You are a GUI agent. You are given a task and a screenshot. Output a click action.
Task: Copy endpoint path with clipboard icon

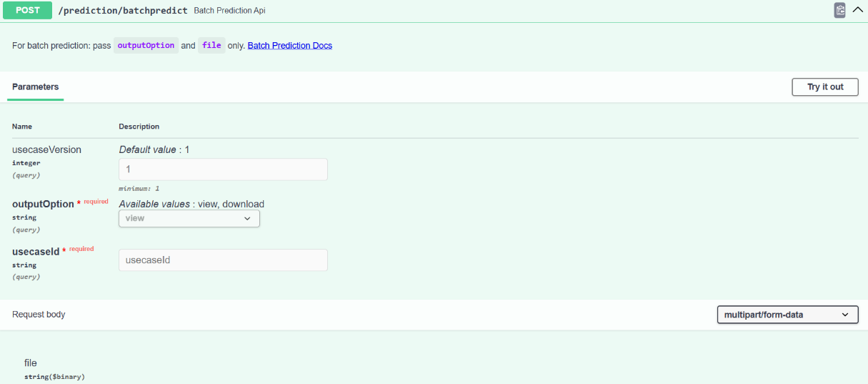pyautogui.click(x=840, y=10)
